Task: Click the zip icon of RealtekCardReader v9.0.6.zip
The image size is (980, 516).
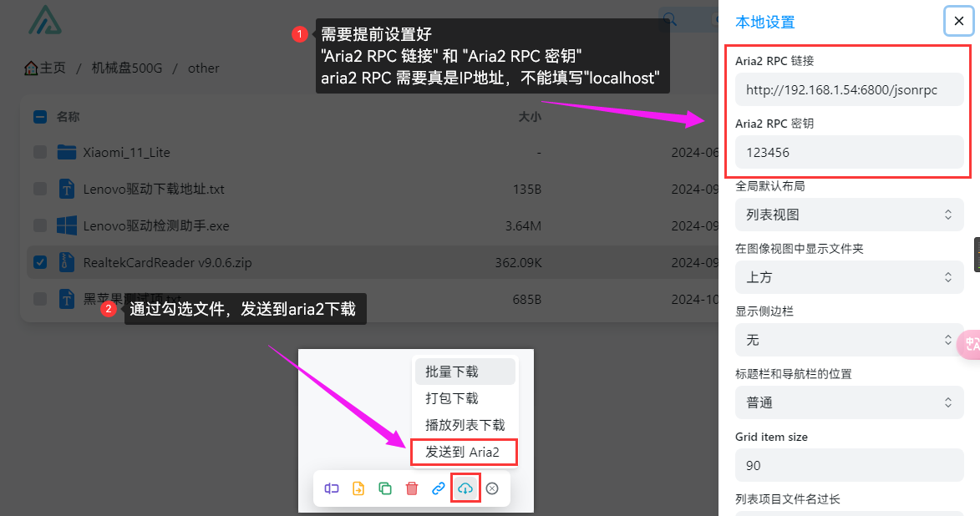Action: [x=67, y=262]
